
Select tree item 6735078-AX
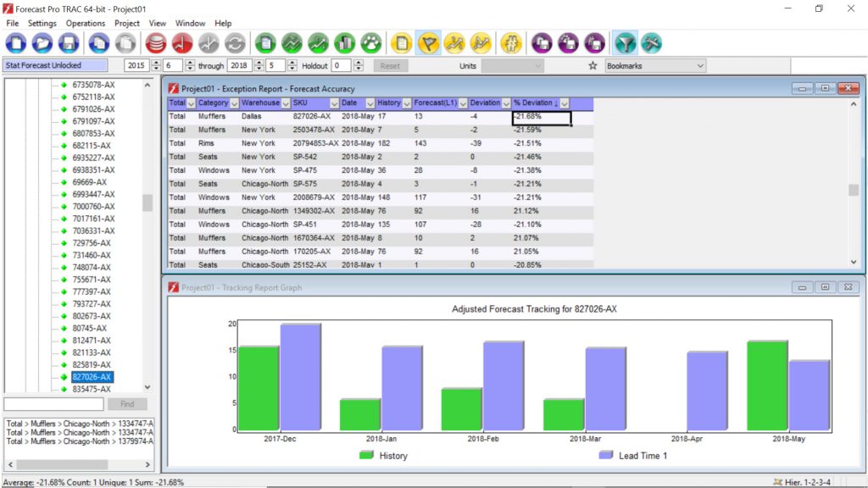coord(93,85)
